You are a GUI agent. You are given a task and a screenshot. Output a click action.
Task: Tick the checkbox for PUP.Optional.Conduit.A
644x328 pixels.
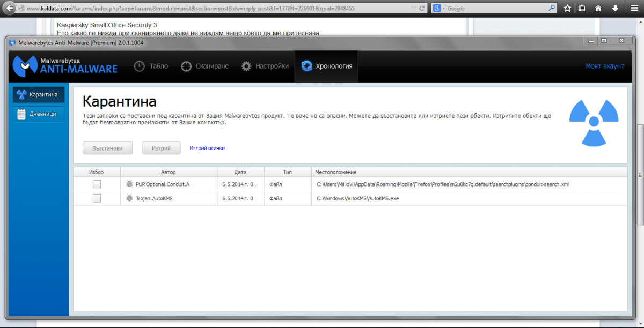click(x=97, y=184)
